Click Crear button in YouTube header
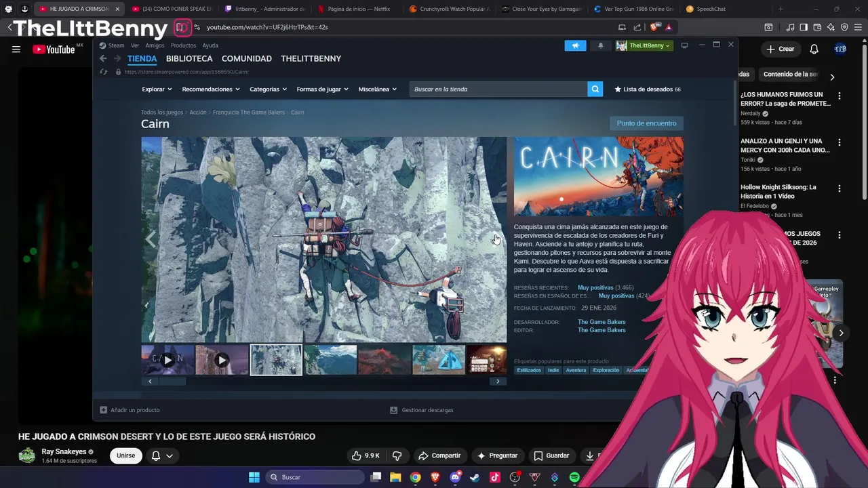Screen dimensions: 868x488 coord(780,49)
